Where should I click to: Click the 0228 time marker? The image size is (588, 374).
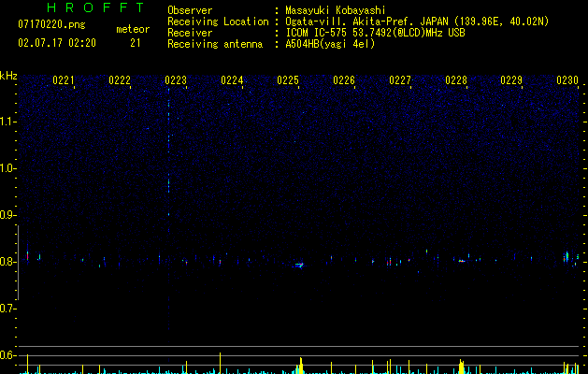tap(456, 80)
